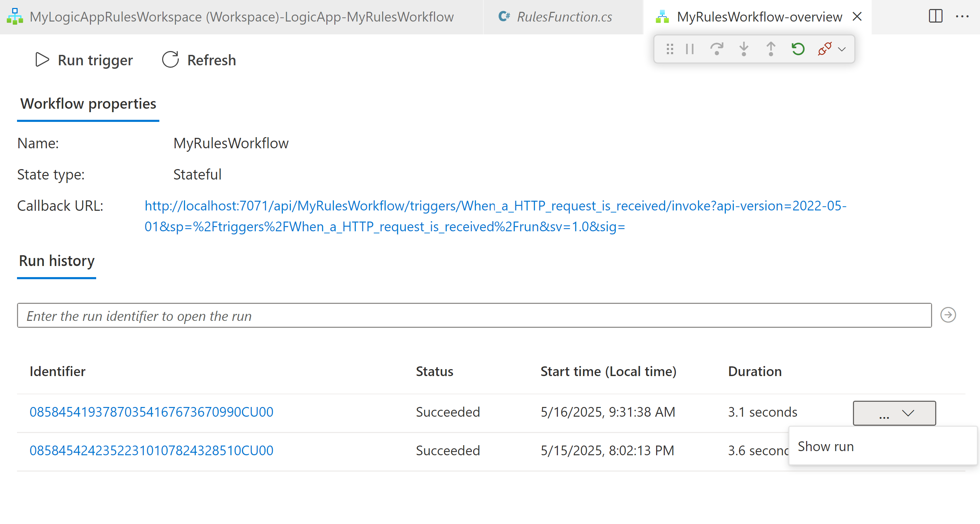
Task: Click the Logic App icon on the overview tab
Action: click(662, 16)
